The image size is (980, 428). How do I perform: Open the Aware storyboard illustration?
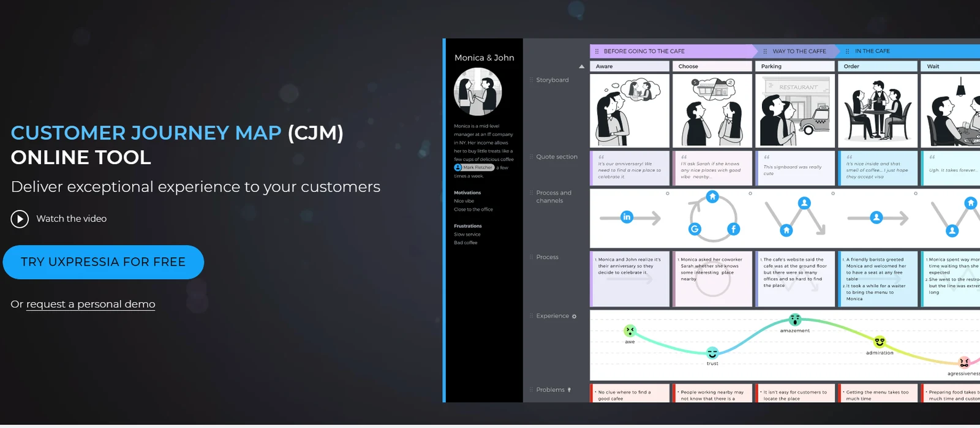(x=630, y=111)
